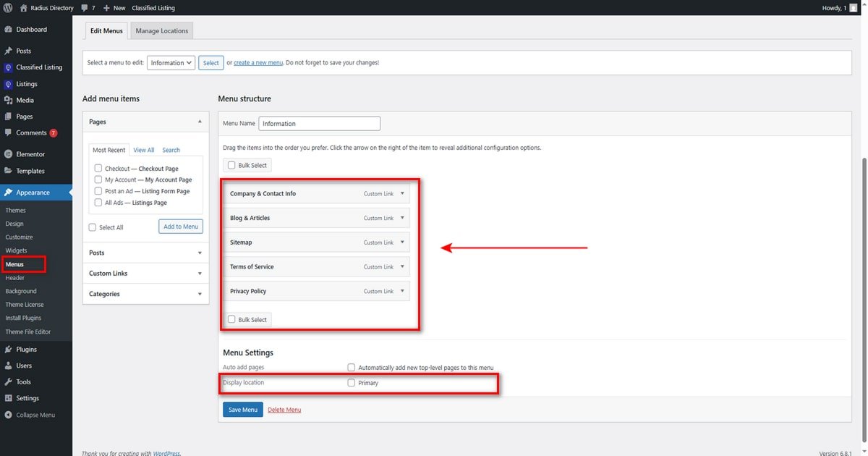
Task: Open the Widgets submenu item
Action: pos(16,250)
